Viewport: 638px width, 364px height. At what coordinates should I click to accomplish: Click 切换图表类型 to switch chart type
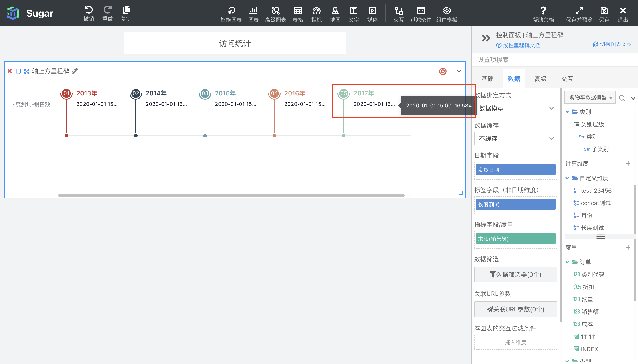[612, 44]
